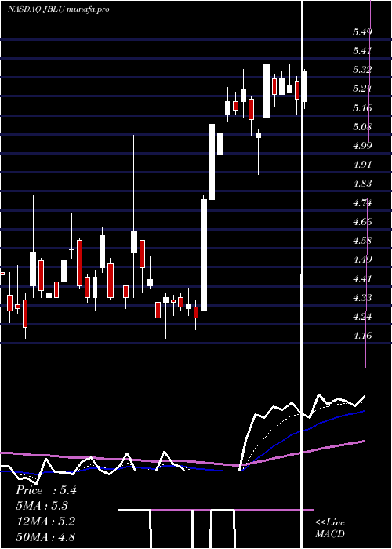The width and height of the screenshot is (392, 549).
Task: Select the 5.32 price level label
Action: (362, 69)
